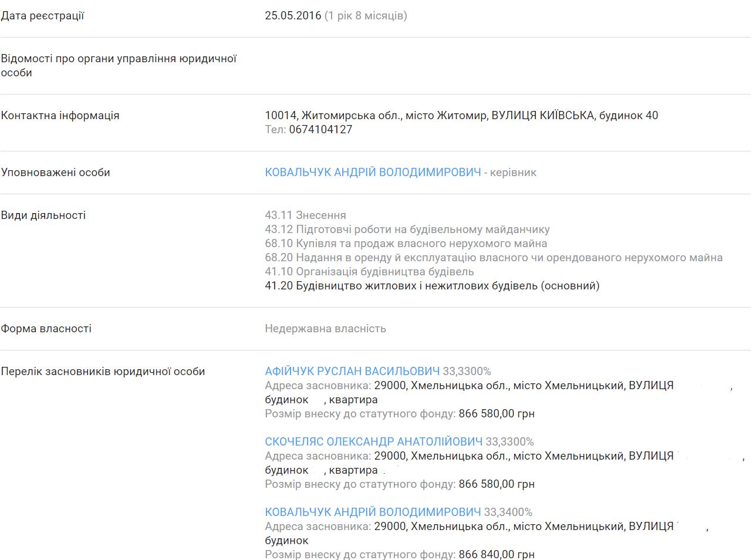Open founder link АФІЙЧУК РУСЛАН ВАСИЛЬОВИЧ
The height and width of the screenshot is (560, 753).
352,372
